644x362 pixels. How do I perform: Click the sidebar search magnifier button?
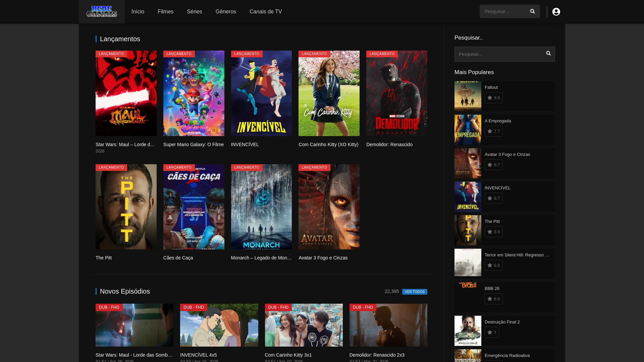click(x=548, y=54)
